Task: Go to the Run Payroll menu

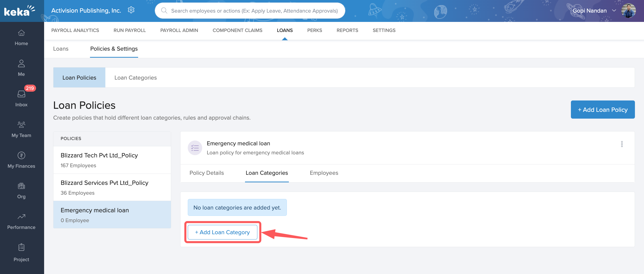Action: [x=130, y=30]
